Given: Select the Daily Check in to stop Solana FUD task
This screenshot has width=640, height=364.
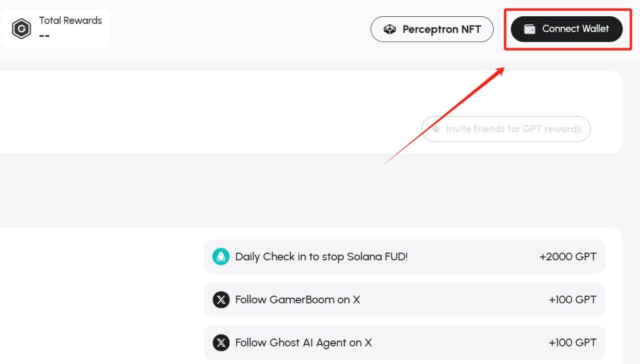Looking at the screenshot, I should pos(404,257).
